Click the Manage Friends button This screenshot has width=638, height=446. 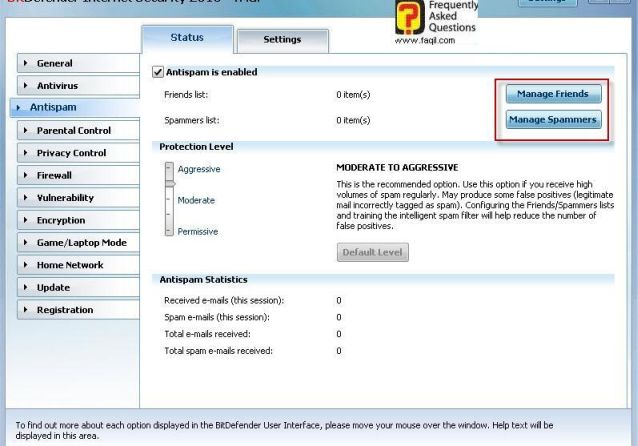click(553, 94)
